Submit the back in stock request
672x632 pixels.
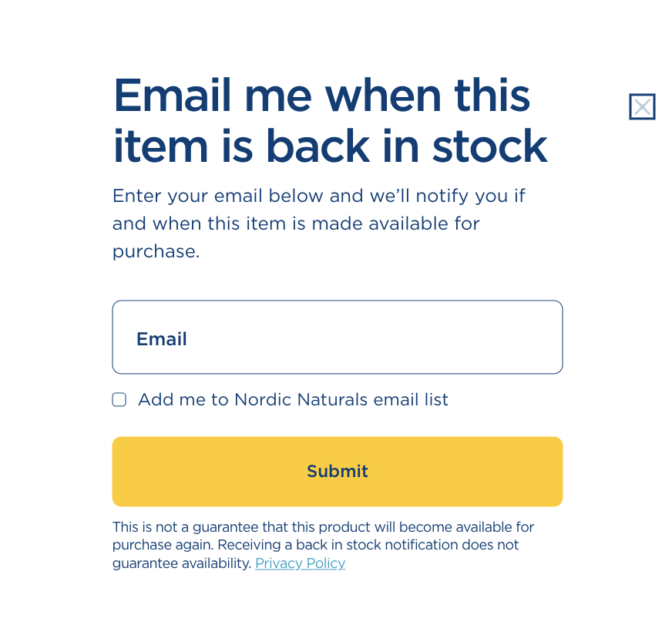click(338, 472)
